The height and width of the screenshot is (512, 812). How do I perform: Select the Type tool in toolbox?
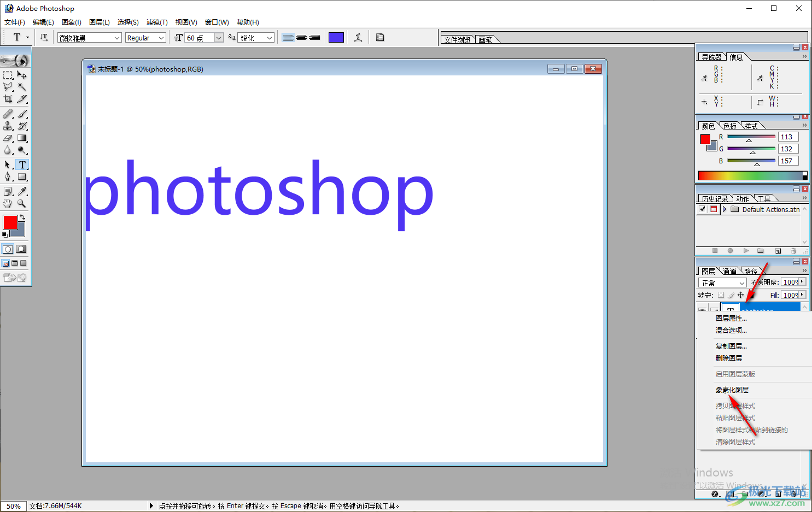[x=22, y=164]
